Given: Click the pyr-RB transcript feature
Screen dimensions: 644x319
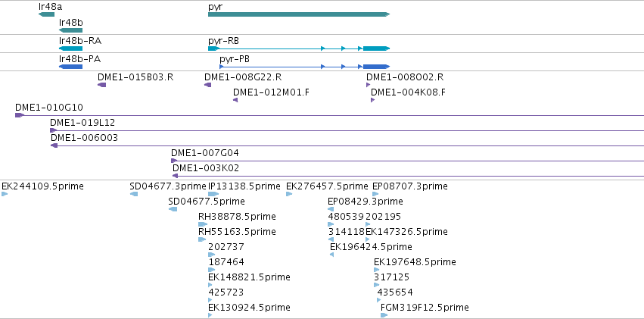Looking at the screenshot, I should pyautogui.click(x=299, y=48).
